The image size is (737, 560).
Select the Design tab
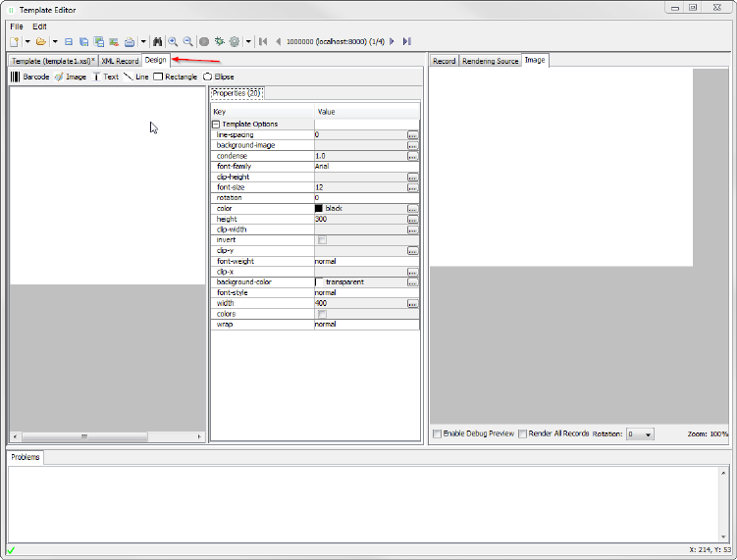pos(156,60)
